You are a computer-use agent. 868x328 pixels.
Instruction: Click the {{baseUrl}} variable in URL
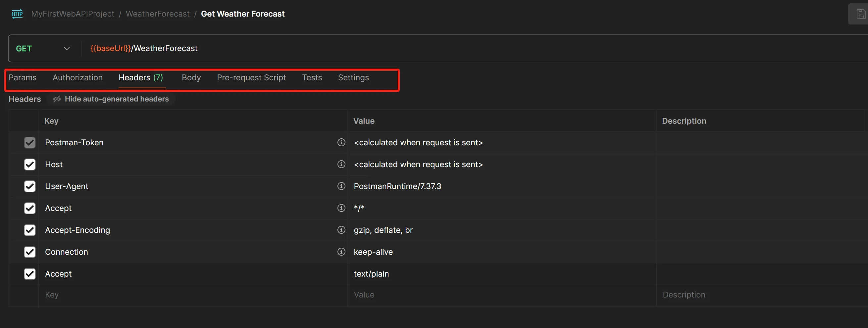click(111, 48)
